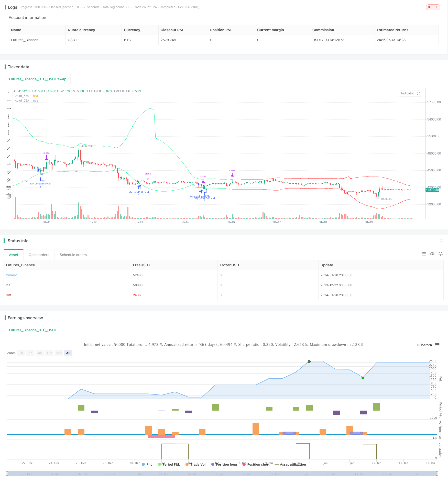The width and height of the screenshot is (448, 484).
Task: Open the Status info list menu icon
Action: point(424,254)
